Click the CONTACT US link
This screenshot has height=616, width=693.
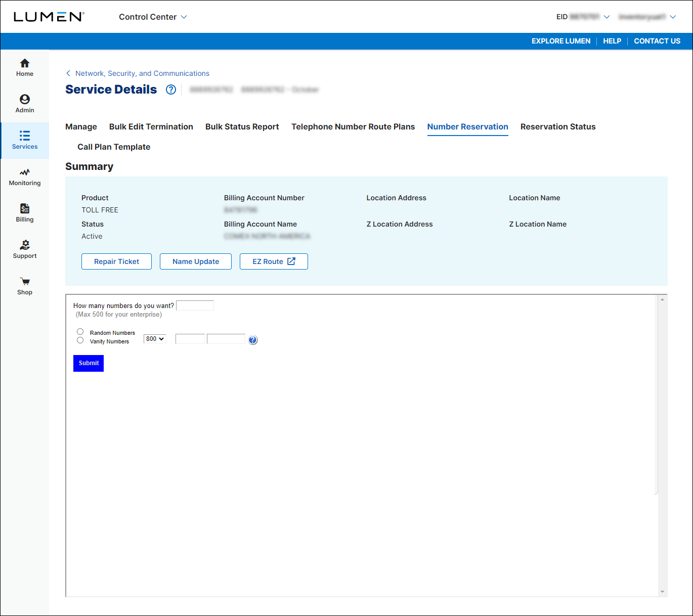pos(657,41)
